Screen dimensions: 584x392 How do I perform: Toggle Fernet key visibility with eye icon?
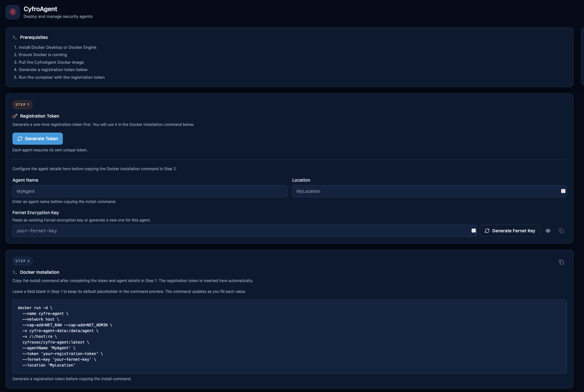coord(548,231)
